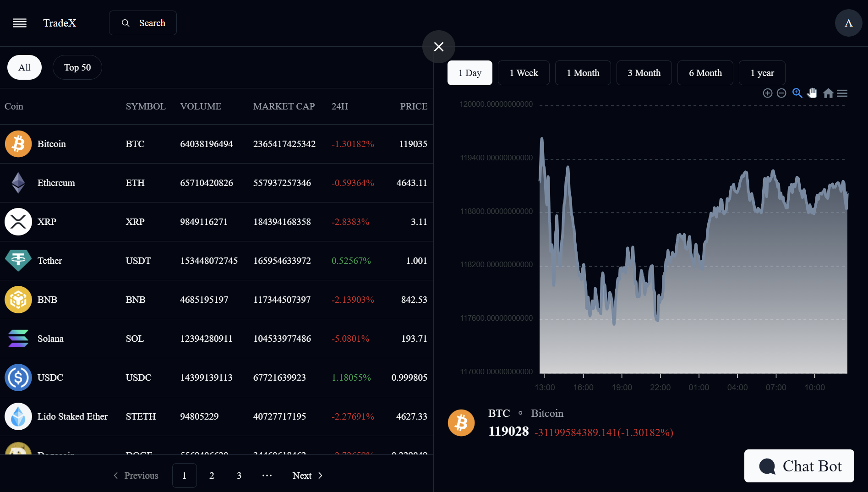
Task: Click the SYMBOL column header
Action: [x=146, y=106]
